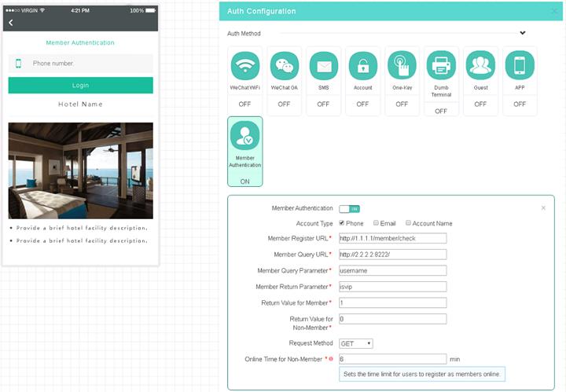Select the WeChat OA auth method icon
This screenshot has height=392, width=566.
285,66
